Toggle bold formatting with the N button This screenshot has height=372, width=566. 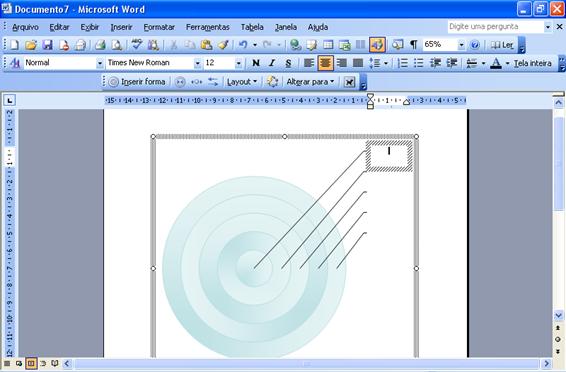(x=256, y=64)
